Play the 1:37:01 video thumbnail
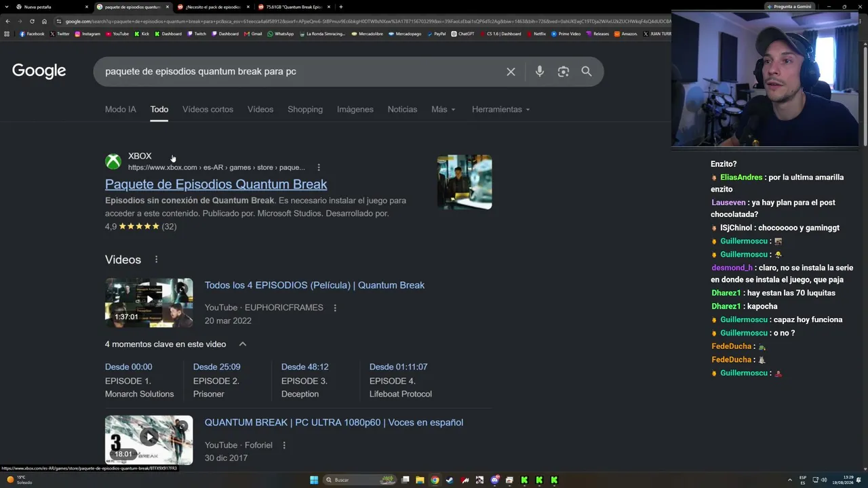868x488 pixels. pos(149,302)
